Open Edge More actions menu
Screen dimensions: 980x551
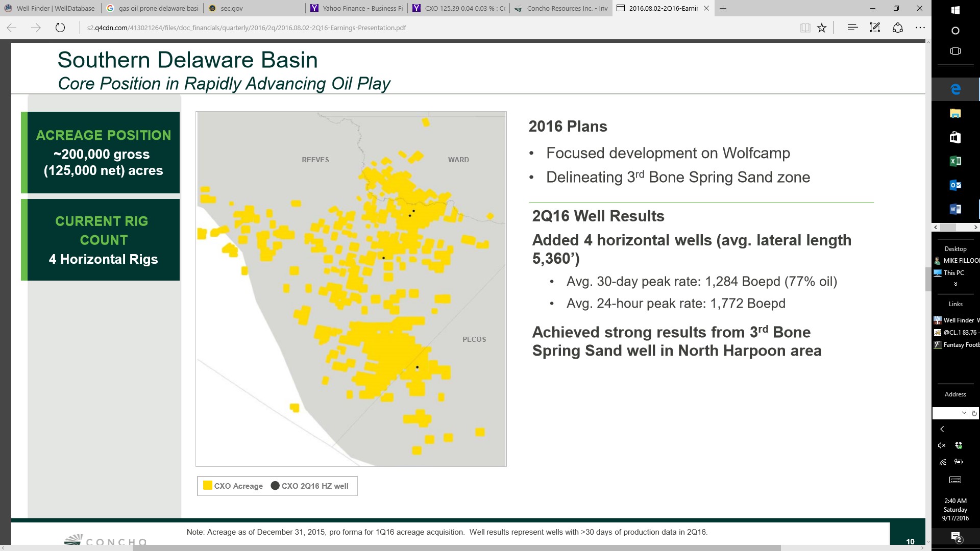[x=920, y=28]
